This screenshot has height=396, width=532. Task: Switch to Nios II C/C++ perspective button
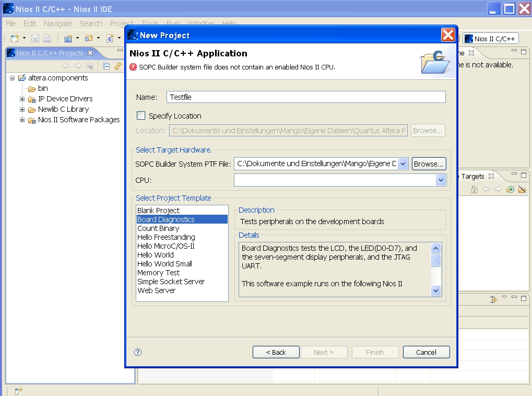[490, 39]
